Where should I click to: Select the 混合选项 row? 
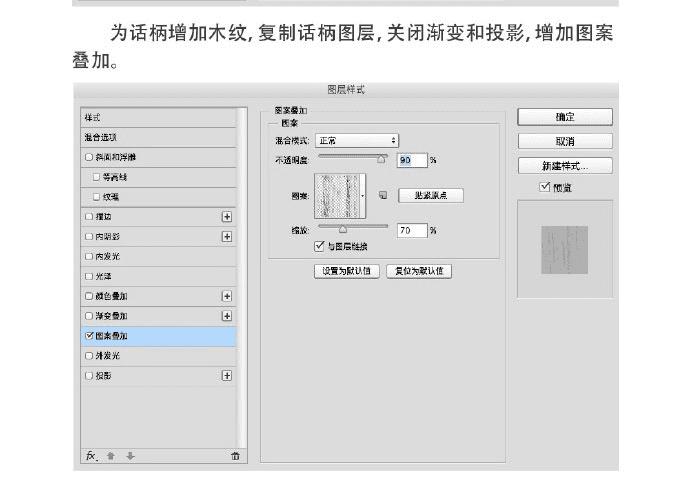pyautogui.click(x=158, y=137)
